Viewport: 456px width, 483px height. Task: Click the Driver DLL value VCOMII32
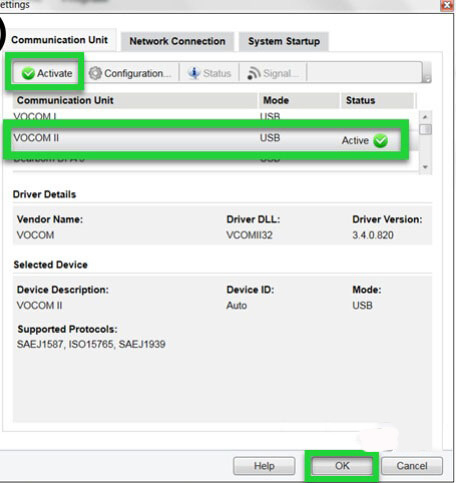pyautogui.click(x=249, y=235)
